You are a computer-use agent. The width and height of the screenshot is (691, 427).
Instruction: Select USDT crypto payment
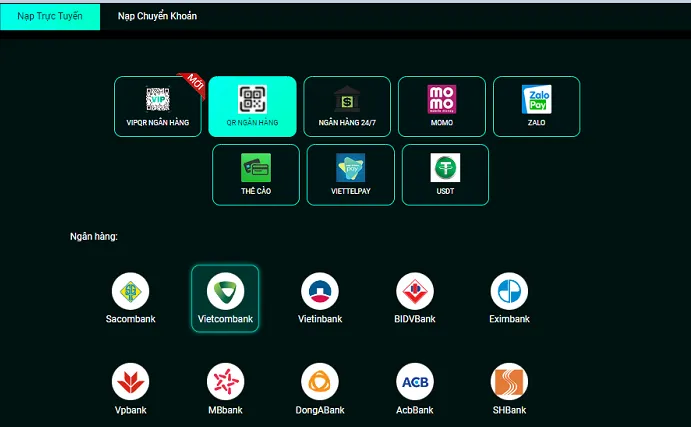pos(445,174)
